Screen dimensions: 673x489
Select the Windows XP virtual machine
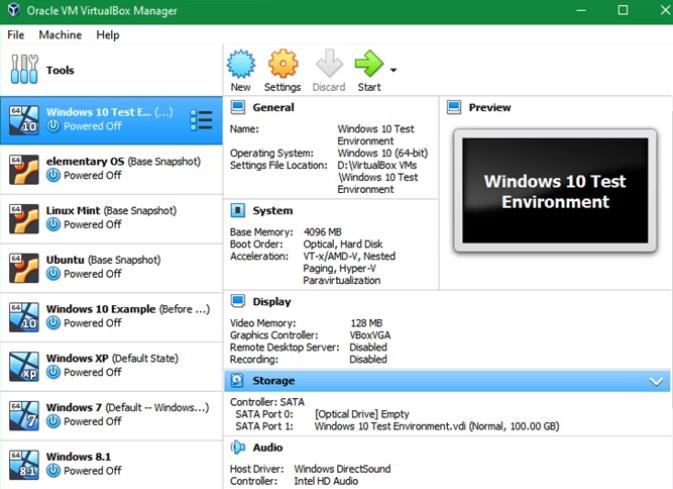[x=112, y=366]
